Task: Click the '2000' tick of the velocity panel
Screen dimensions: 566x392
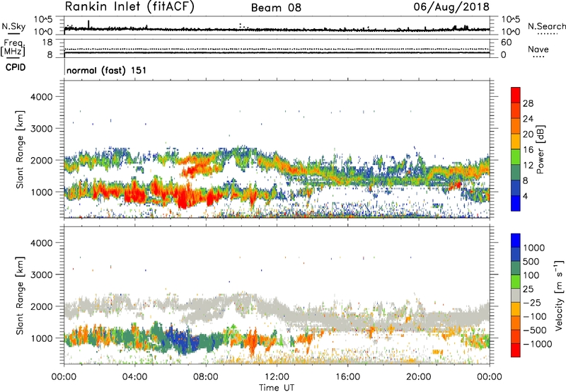Action: pyautogui.click(x=42, y=306)
